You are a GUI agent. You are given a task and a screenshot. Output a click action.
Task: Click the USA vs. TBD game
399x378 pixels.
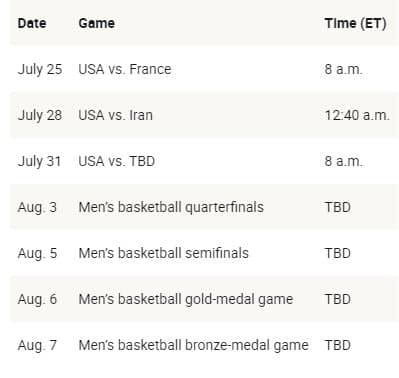click(117, 161)
